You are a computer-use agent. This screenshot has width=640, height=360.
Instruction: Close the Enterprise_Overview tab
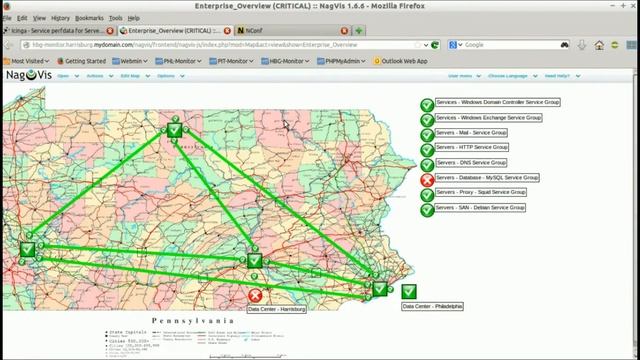[227, 31]
